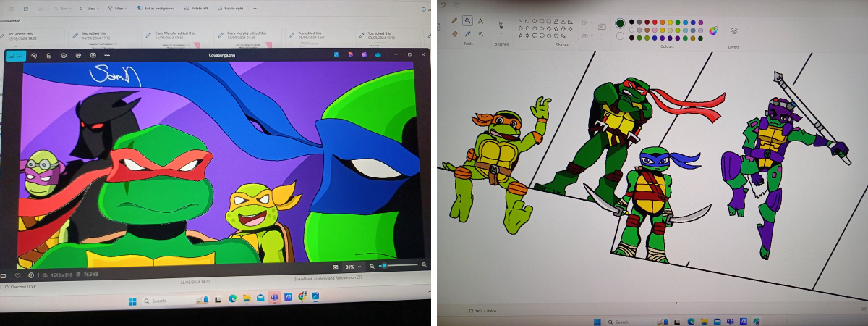
Task: Click the Photos zoom slider handle
Action: tap(384, 266)
